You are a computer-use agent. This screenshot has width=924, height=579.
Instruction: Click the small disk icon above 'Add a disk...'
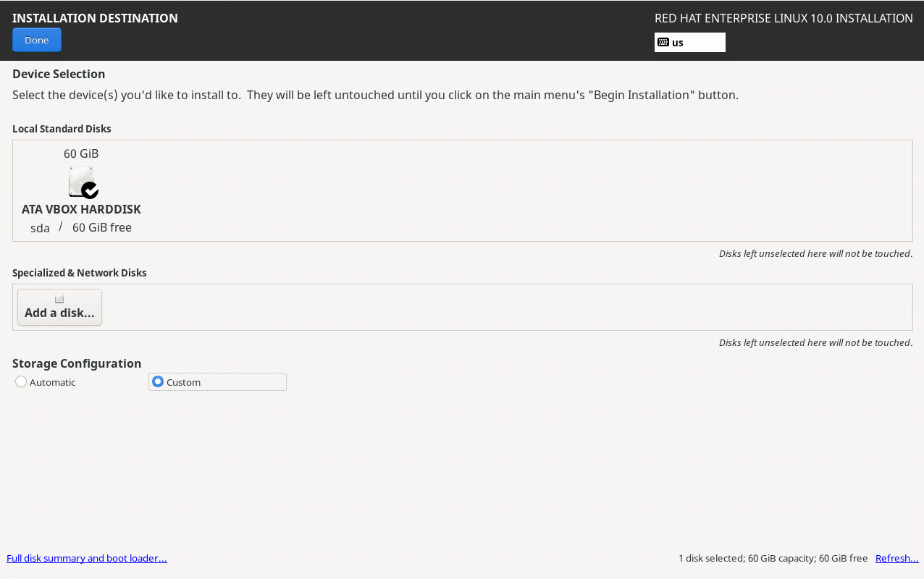pos(59,298)
